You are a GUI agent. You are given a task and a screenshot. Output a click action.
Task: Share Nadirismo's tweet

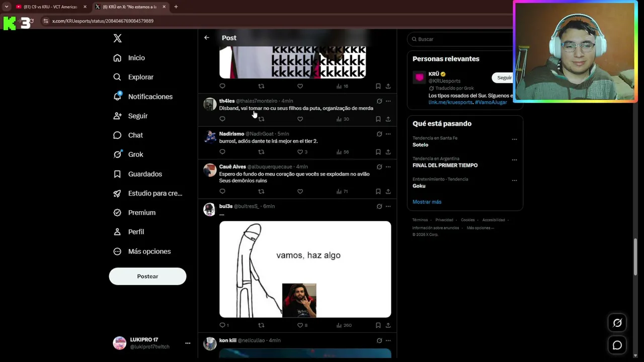pos(388,152)
